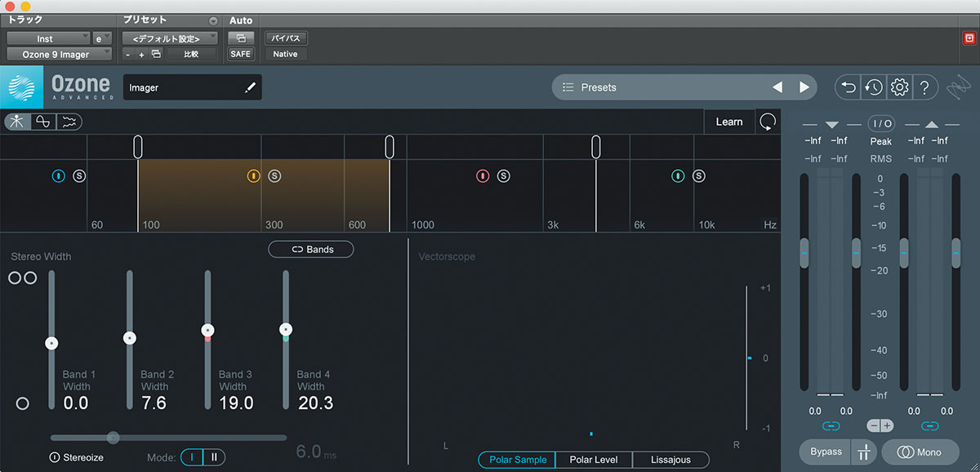The width and height of the screenshot is (980, 472).
Task: Click the I/O meter button
Action: point(882,123)
